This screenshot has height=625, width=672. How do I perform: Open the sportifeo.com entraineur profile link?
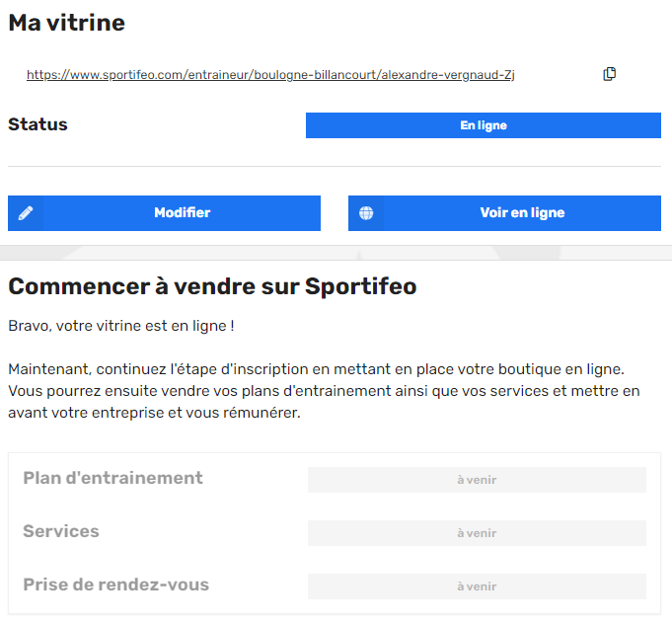pos(270,75)
